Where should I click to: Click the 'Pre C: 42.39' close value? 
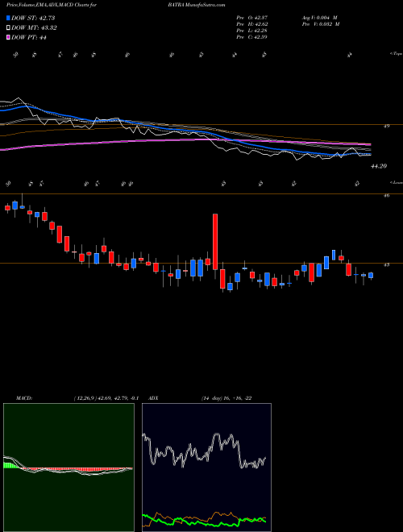pos(251,37)
